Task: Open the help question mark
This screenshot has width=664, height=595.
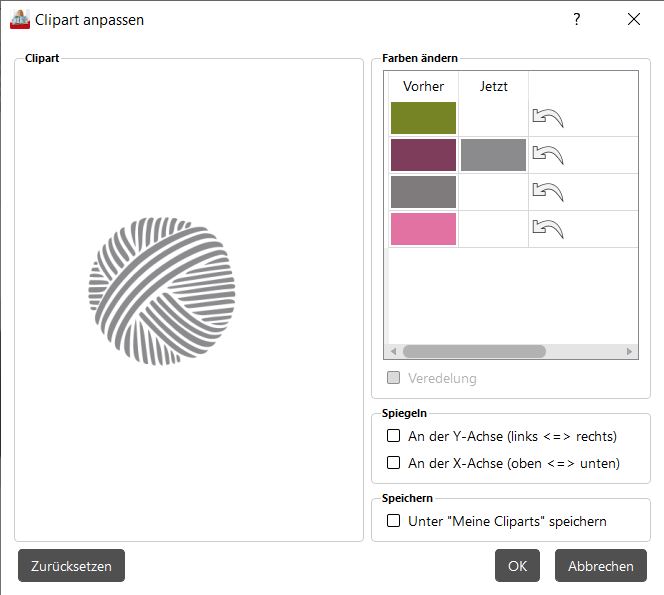Action: [577, 19]
